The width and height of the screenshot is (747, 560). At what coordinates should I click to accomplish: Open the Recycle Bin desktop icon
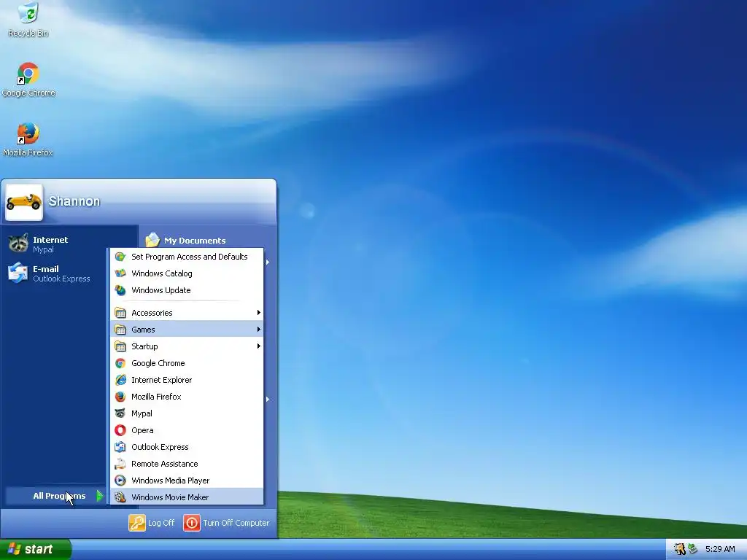click(x=28, y=19)
